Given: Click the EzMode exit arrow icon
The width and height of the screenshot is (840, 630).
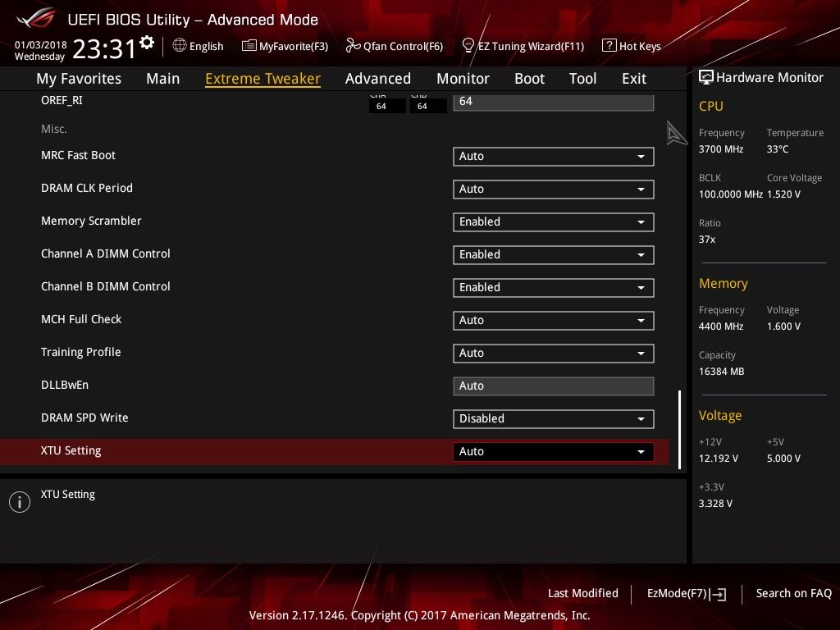Looking at the screenshot, I should click(718, 594).
